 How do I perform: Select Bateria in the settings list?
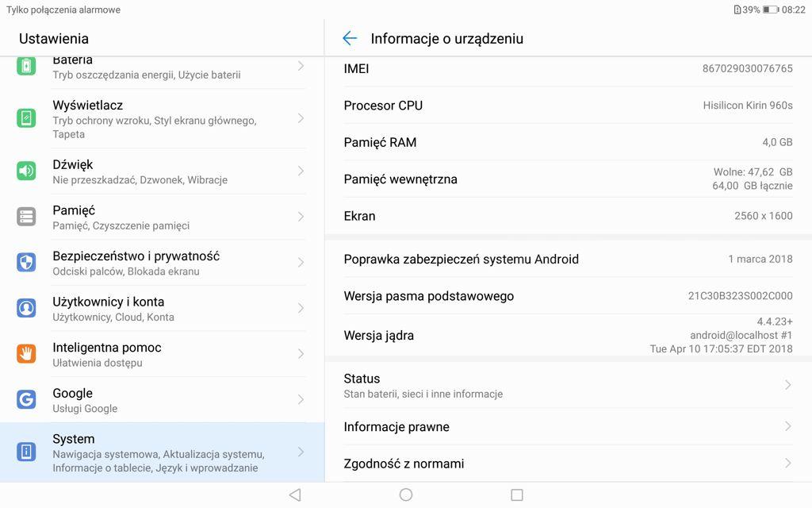pyautogui.click(x=159, y=67)
